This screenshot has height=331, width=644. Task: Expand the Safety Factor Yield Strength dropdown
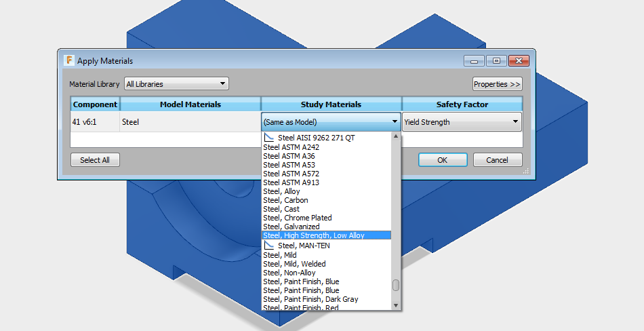pos(462,123)
